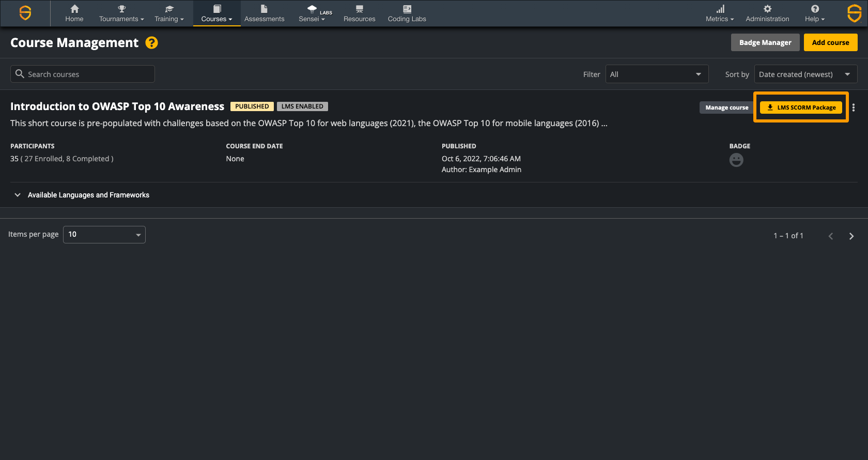Click the 'Author: Example Admin' text
868x460 pixels.
point(482,170)
